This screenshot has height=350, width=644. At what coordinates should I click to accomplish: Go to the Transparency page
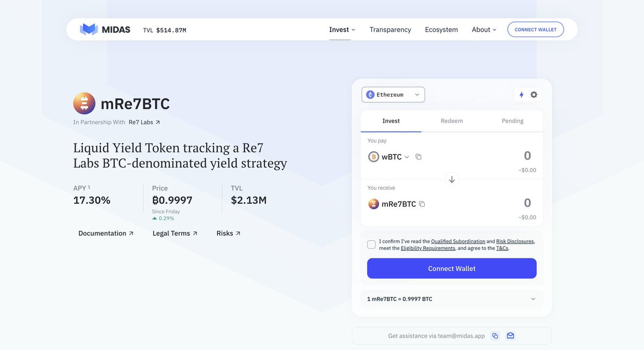click(x=390, y=29)
